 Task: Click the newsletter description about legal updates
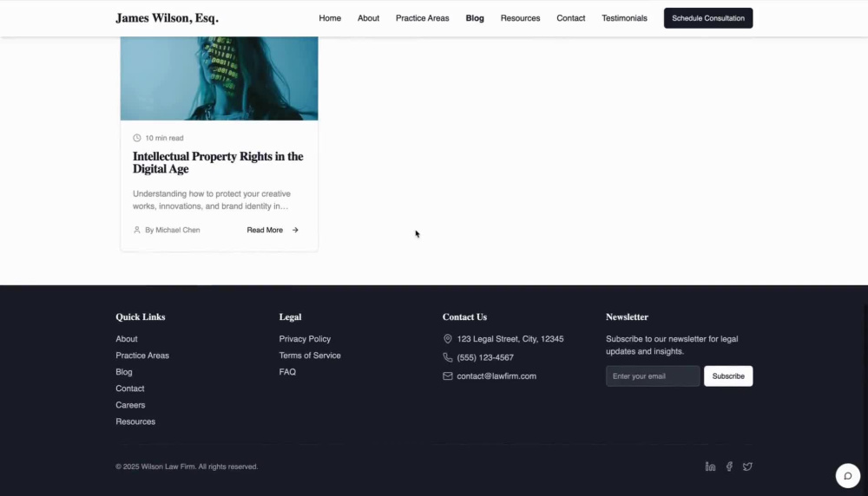[672, 345]
